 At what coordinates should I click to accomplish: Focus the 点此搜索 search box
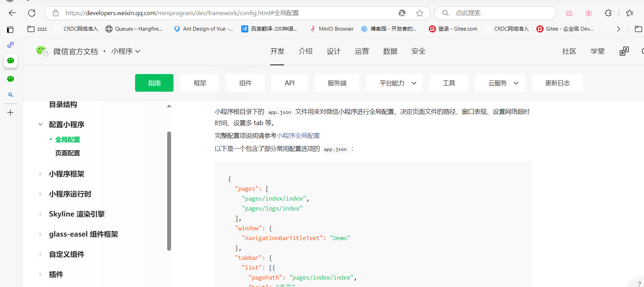coord(495,13)
